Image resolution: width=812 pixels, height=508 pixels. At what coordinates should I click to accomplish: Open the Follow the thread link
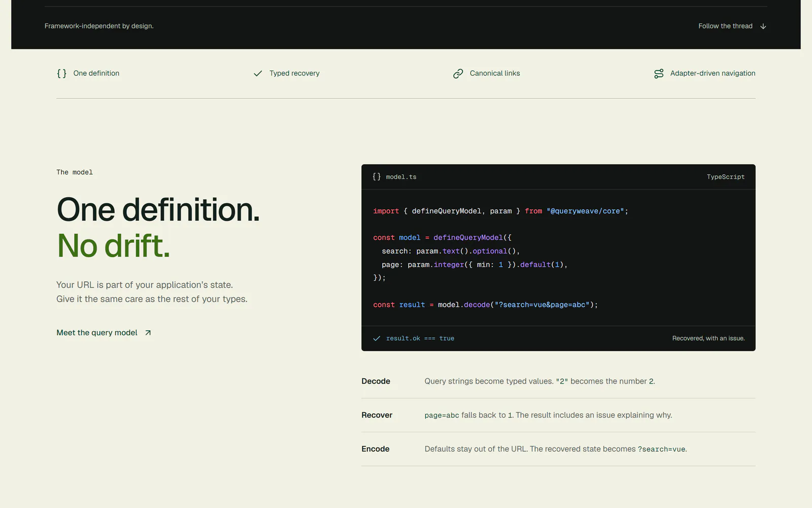732,26
